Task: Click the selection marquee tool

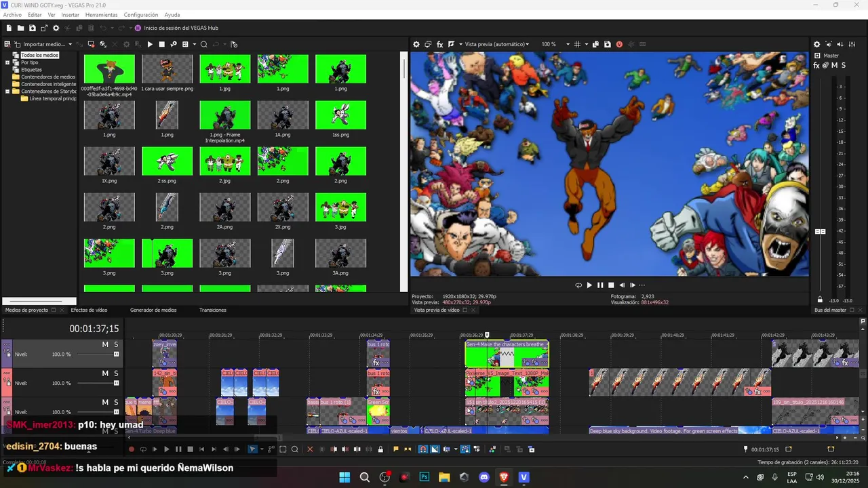Action: [283, 449]
